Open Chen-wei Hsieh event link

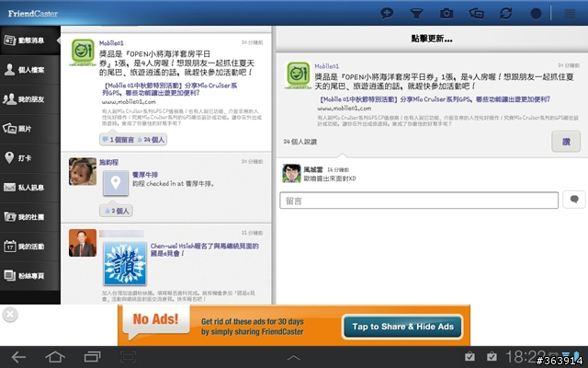click(x=204, y=249)
